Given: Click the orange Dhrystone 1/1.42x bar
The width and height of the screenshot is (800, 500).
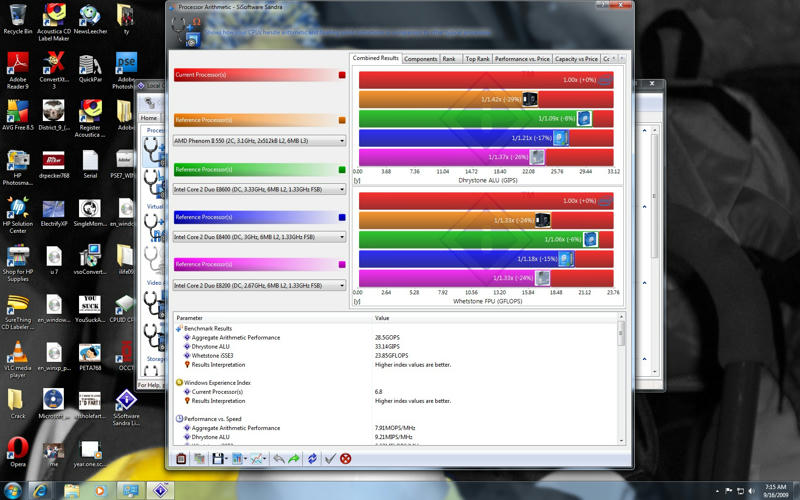Looking at the screenshot, I should coord(448,99).
